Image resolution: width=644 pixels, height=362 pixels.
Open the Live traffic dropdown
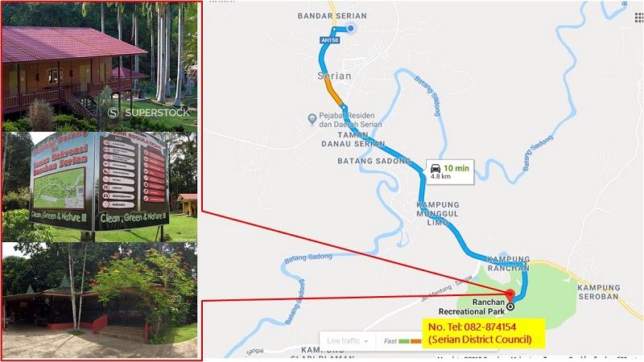(348, 340)
